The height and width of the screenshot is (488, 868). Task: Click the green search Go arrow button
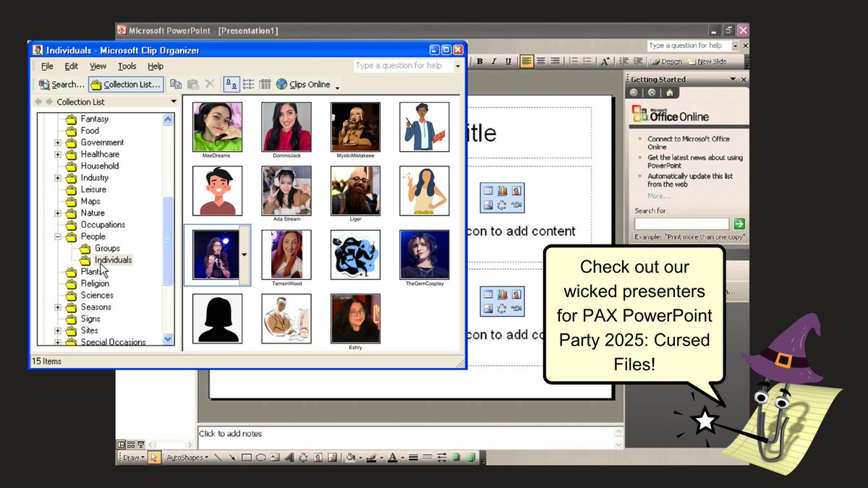(739, 223)
